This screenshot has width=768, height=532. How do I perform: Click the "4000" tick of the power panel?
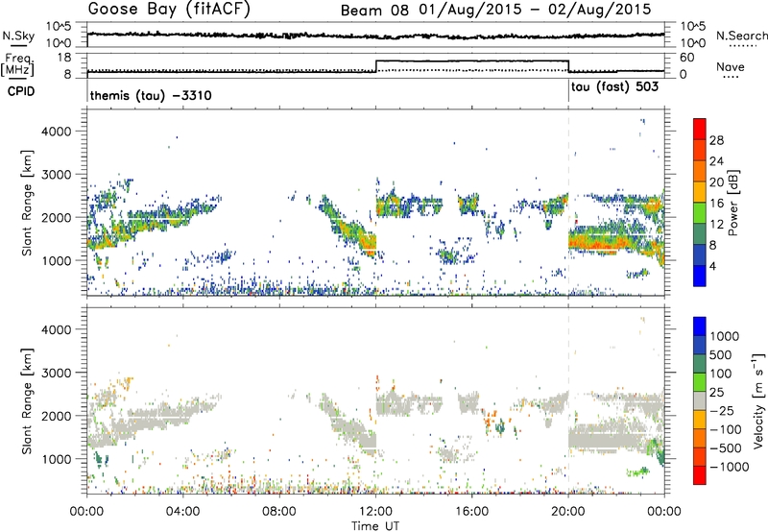point(56,132)
